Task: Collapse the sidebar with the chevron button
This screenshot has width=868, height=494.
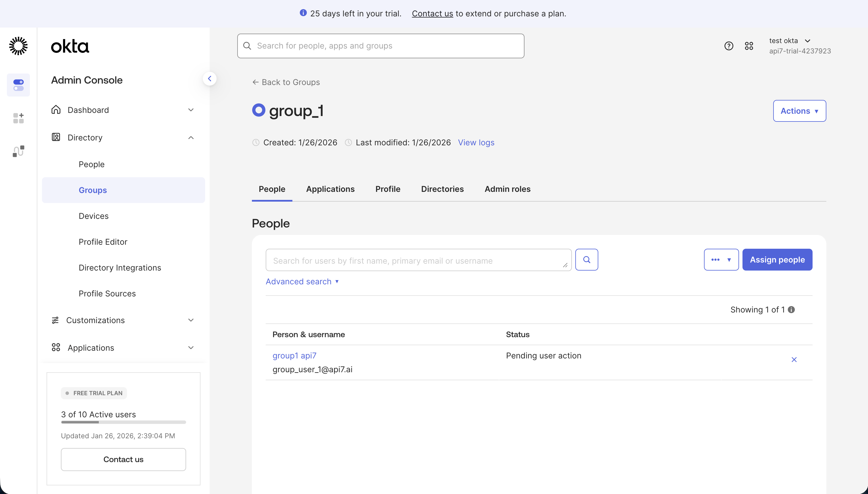Action: (x=210, y=79)
